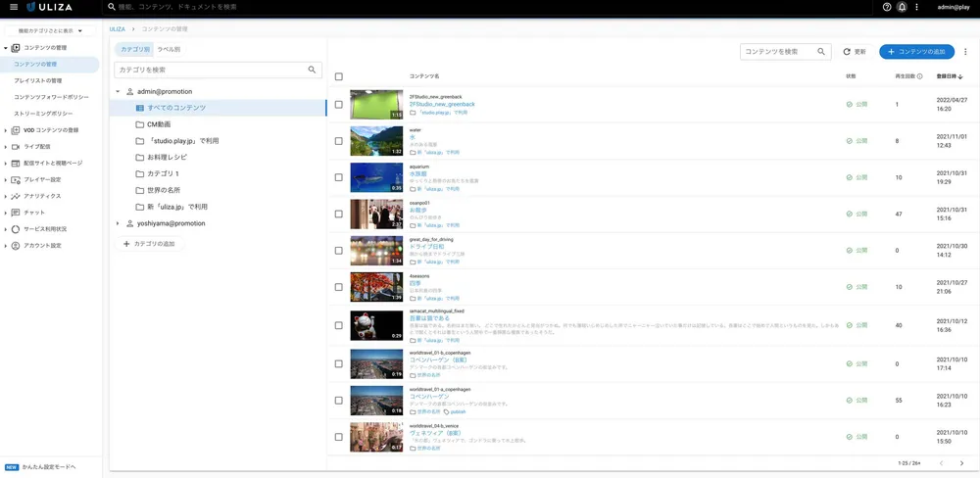Click the sort arrow on 登録日時 column
The image size is (980, 478).
[x=974, y=75]
